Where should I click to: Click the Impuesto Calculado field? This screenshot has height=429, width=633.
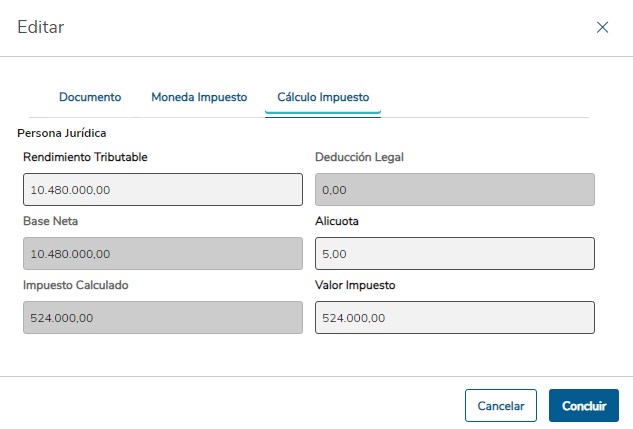pos(162,317)
